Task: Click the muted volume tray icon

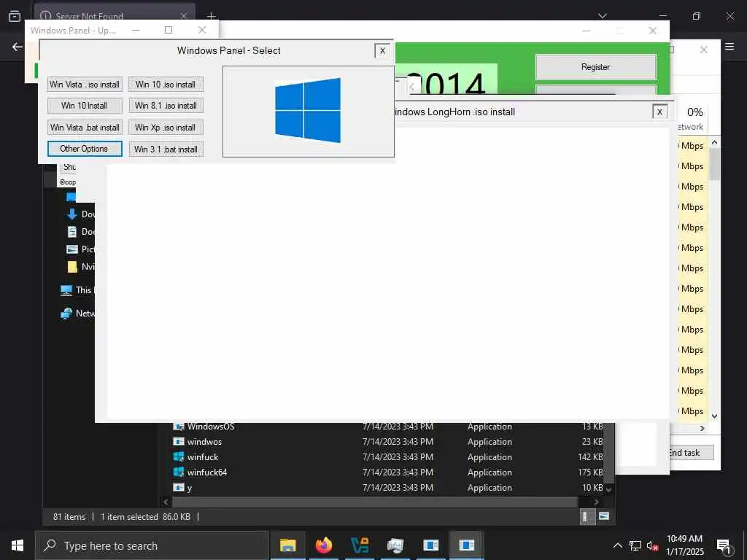Action: pyautogui.click(x=653, y=545)
